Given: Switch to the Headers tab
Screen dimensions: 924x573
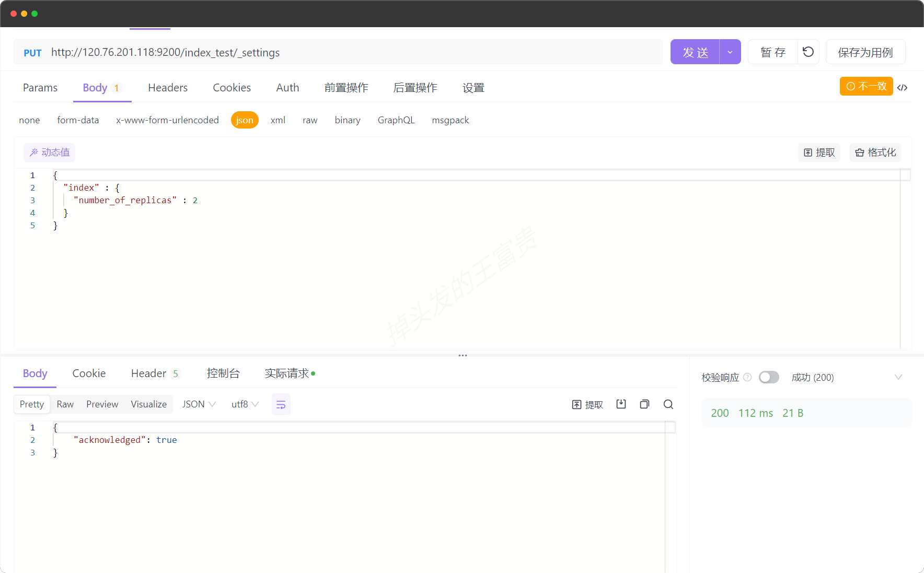Looking at the screenshot, I should [168, 88].
